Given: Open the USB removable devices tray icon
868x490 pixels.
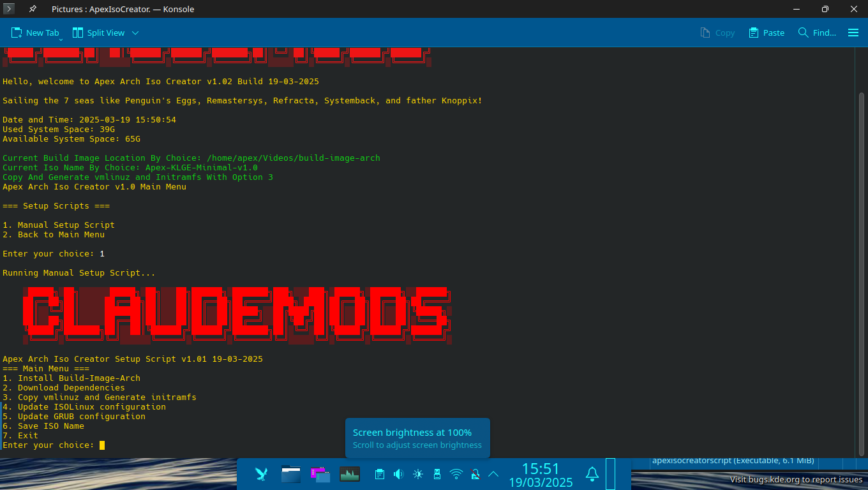Looking at the screenshot, I should pyautogui.click(x=437, y=474).
